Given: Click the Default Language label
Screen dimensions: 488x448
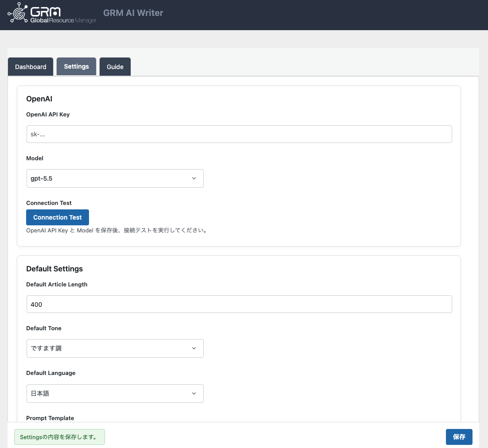Looking at the screenshot, I should coord(51,373).
